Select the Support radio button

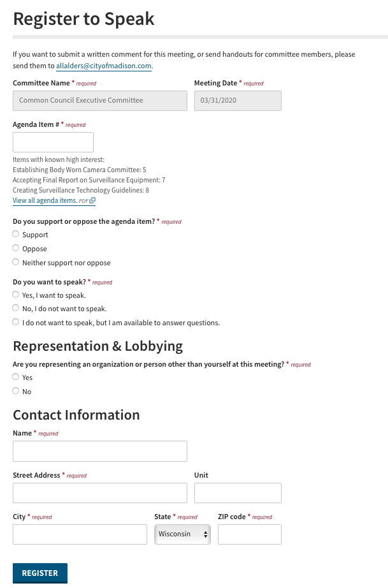(15, 234)
